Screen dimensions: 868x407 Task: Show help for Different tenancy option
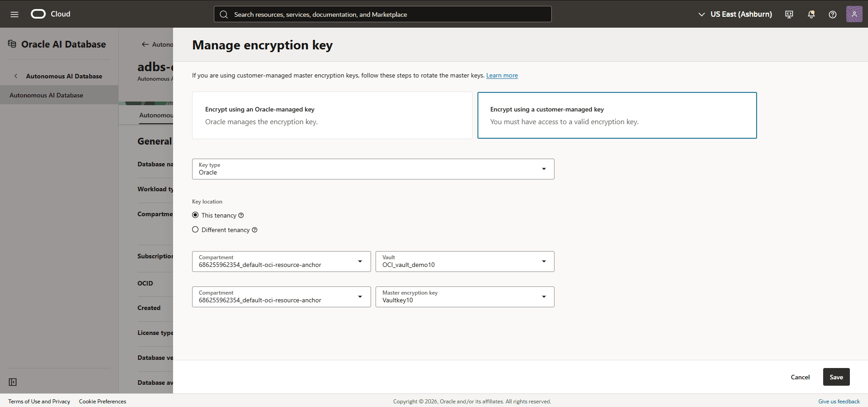(255, 230)
